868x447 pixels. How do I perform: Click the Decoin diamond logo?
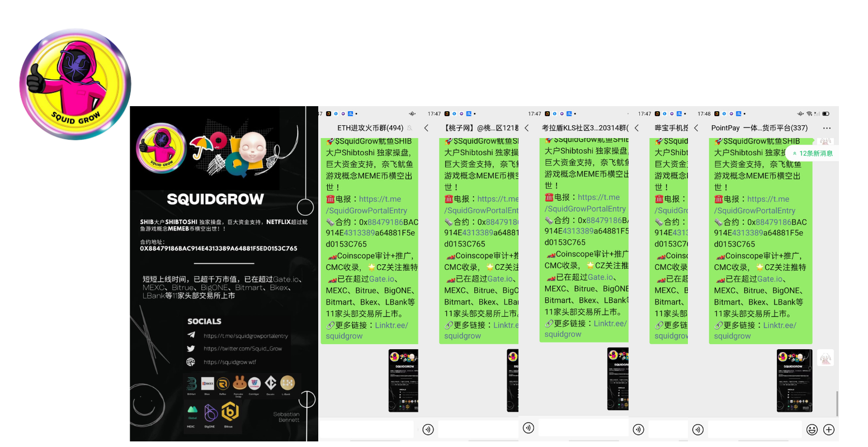pyautogui.click(x=271, y=383)
